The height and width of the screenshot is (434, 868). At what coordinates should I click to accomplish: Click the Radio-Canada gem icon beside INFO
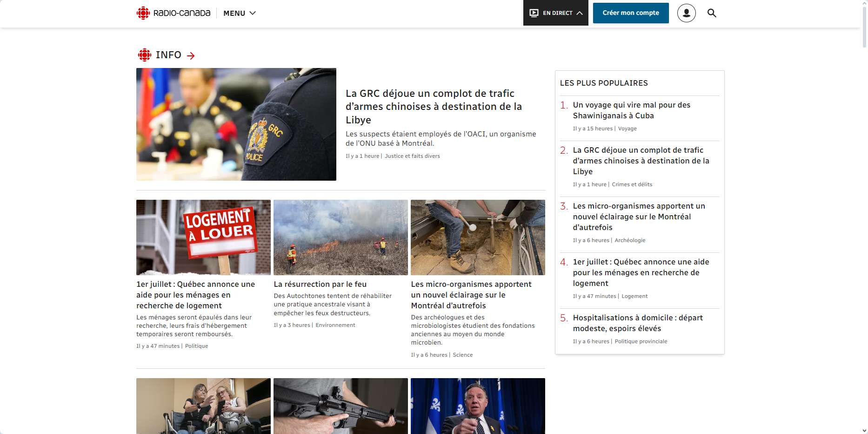[x=145, y=55]
